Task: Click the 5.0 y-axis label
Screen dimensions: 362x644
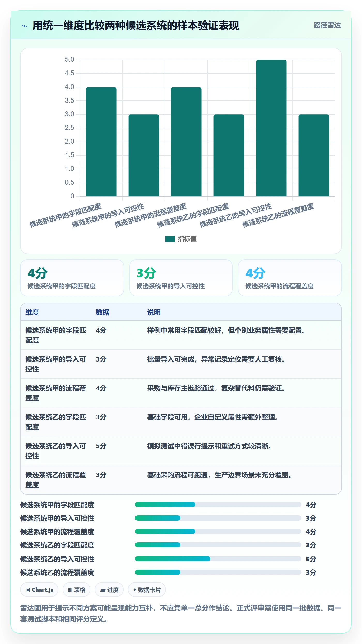Action: 70,60
